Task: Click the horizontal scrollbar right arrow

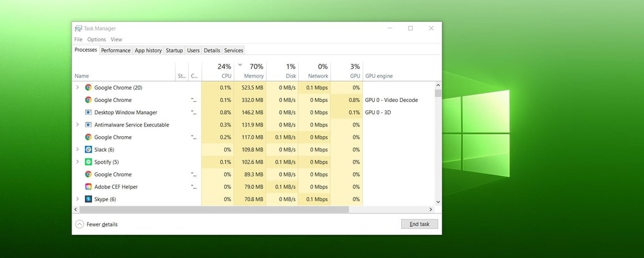Action: [431, 210]
